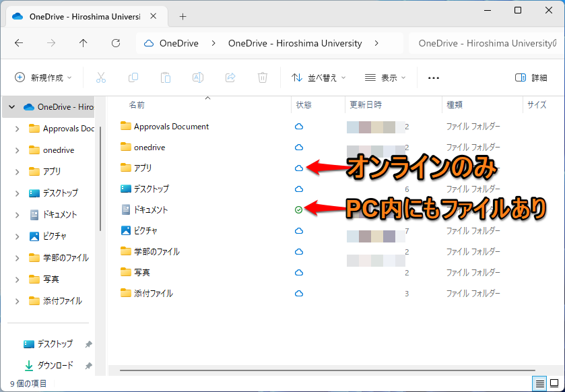
Task: Click the Share toolbar icon
Action: coord(230,77)
